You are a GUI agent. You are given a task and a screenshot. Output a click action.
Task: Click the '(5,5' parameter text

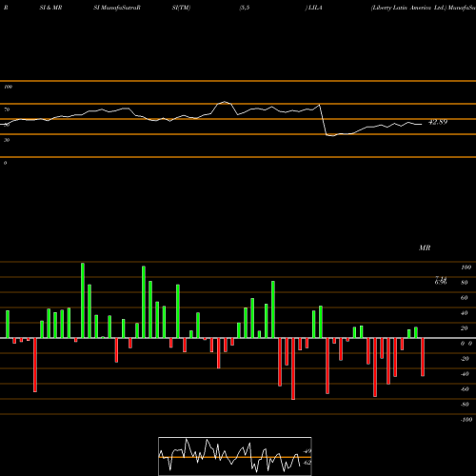click(245, 8)
